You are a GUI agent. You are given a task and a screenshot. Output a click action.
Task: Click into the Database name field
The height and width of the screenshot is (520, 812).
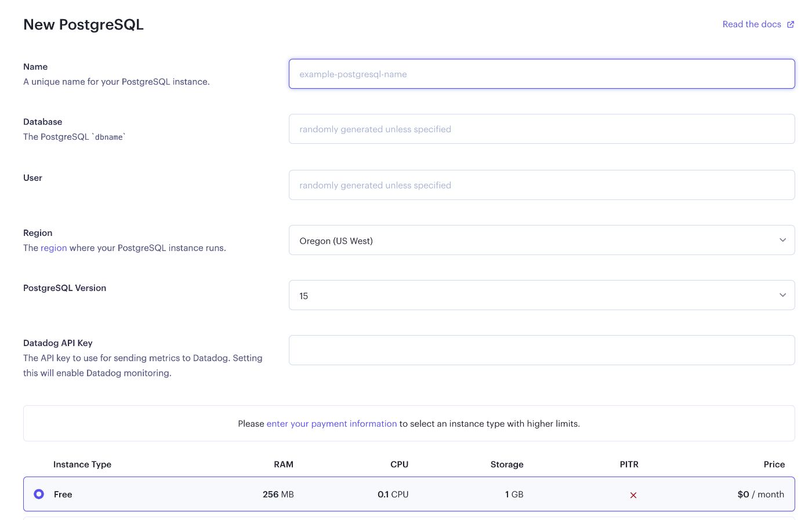541,129
